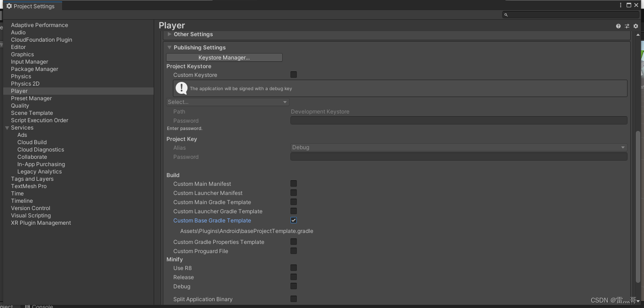Image resolution: width=644 pixels, height=308 pixels.
Task: Open the Keystore Manager
Action: (x=224, y=57)
